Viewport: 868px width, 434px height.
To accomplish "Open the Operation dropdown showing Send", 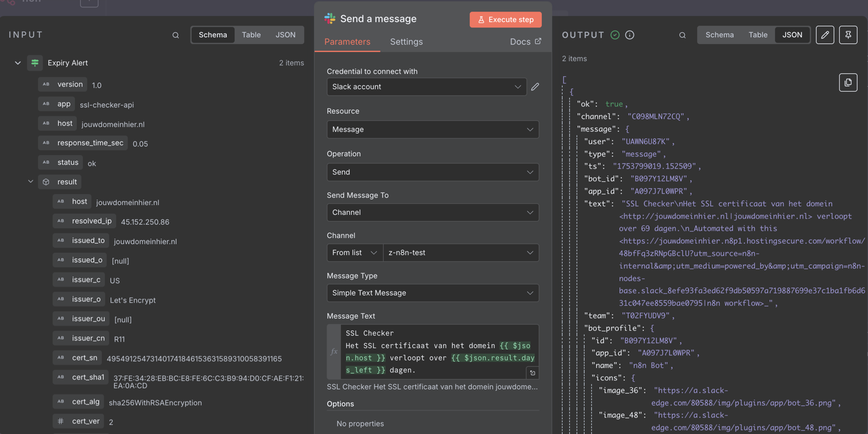I will [x=432, y=172].
